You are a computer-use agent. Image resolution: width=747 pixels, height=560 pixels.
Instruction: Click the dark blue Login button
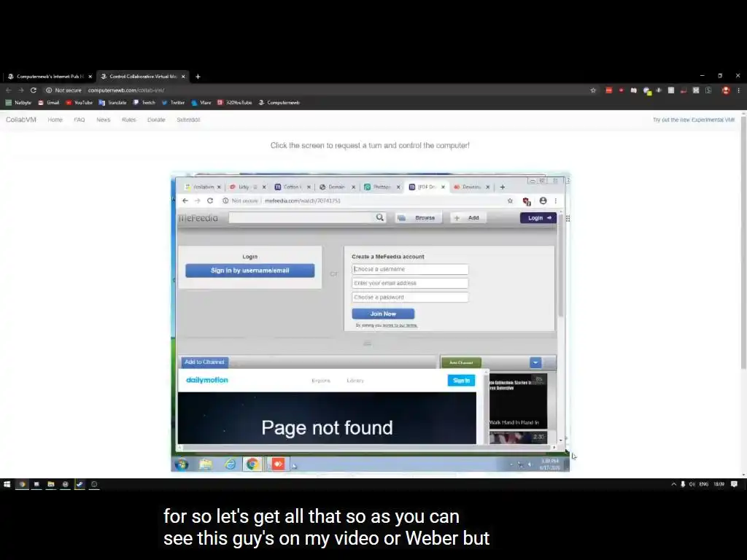pos(538,217)
